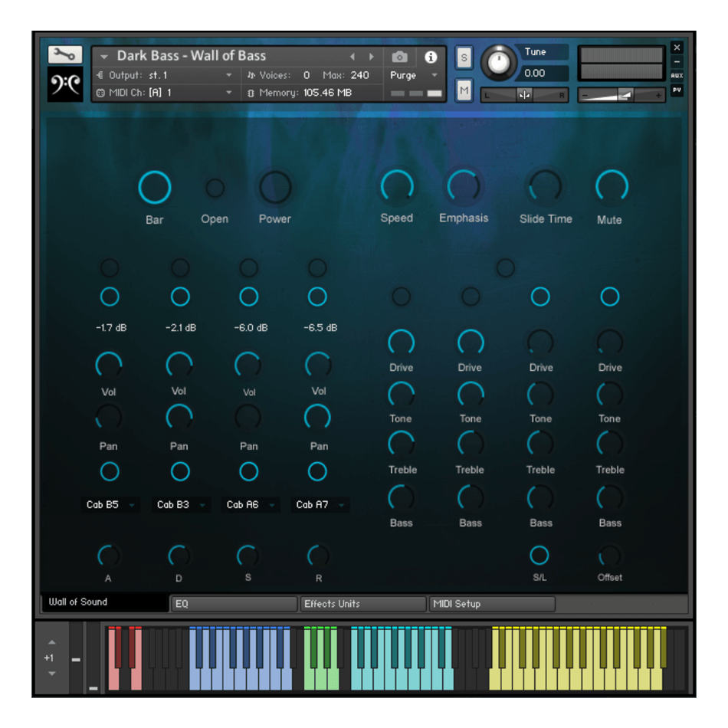Click the Emphasis knob
Viewport: 728px width, 728px height.
[464, 187]
